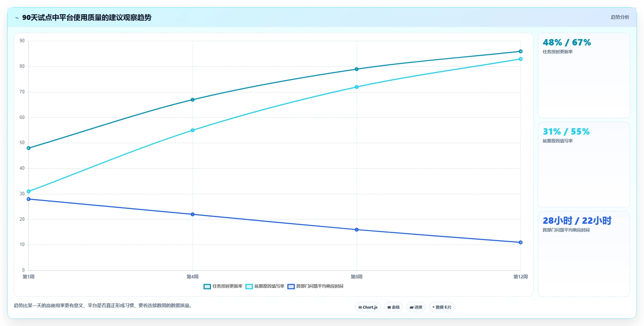Select the 跨部门问题平均响应时间 point at 第1周

[x=29, y=199]
